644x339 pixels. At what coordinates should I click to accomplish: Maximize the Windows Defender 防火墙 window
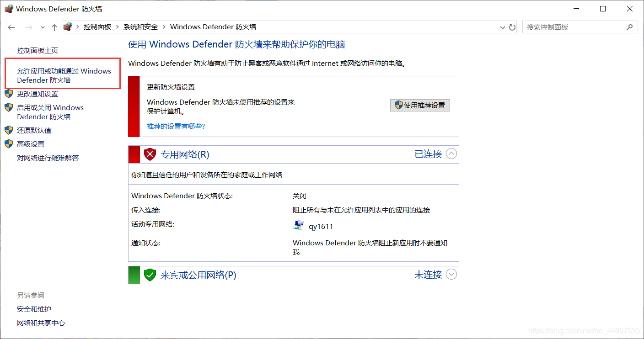click(x=603, y=9)
